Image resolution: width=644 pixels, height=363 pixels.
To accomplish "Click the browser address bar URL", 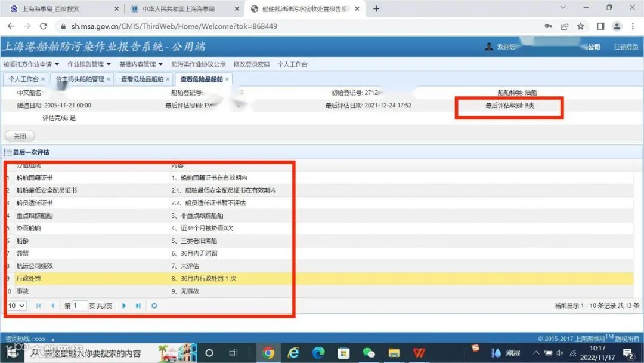I will click(174, 26).
